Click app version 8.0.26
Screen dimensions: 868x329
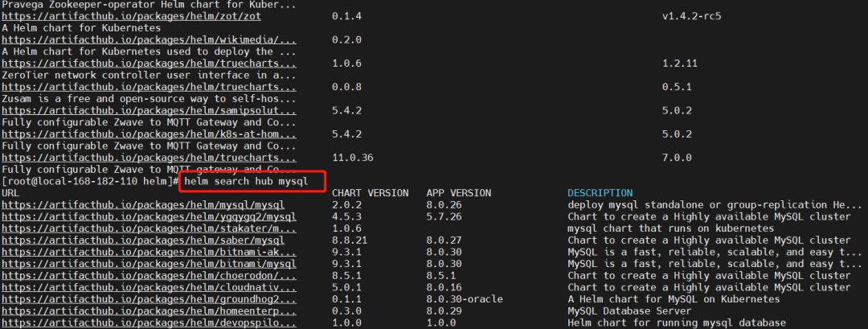coord(444,205)
